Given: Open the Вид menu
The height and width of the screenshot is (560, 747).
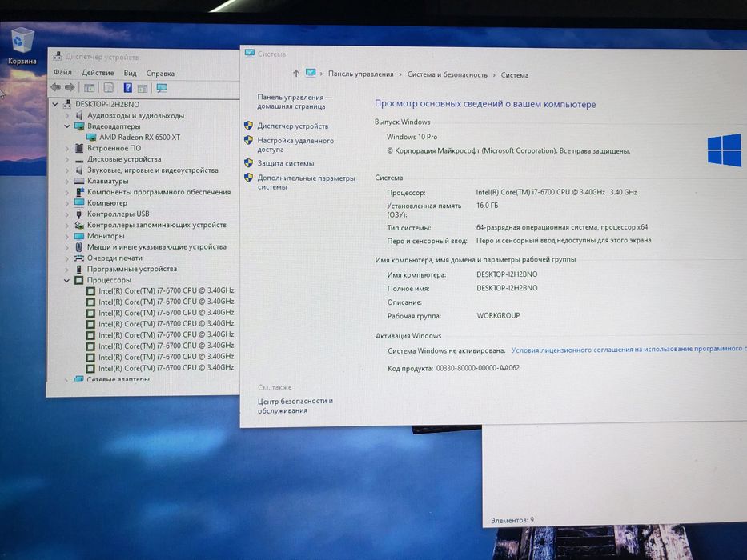Looking at the screenshot, I should click(130, 74).
